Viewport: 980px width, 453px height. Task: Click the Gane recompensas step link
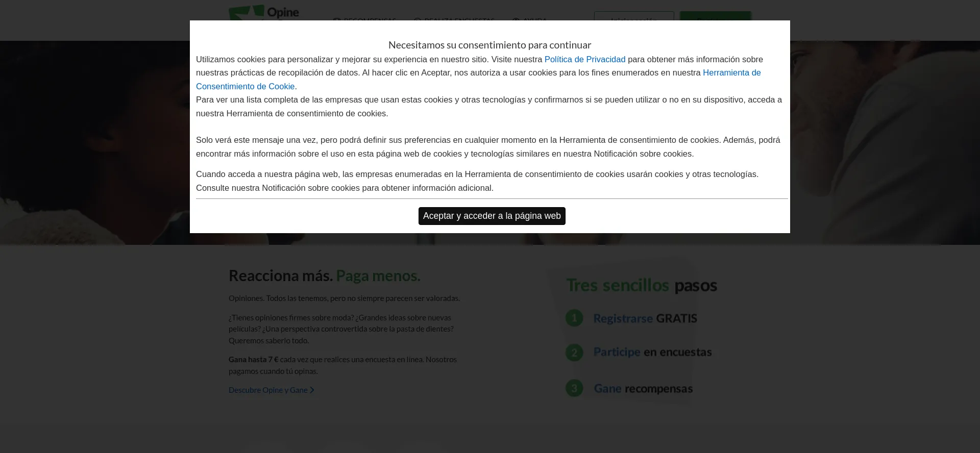click(643, 389)
